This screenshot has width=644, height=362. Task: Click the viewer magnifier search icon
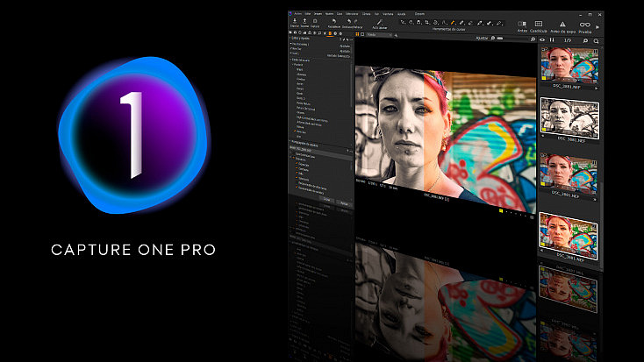click(x=533, y=39)
